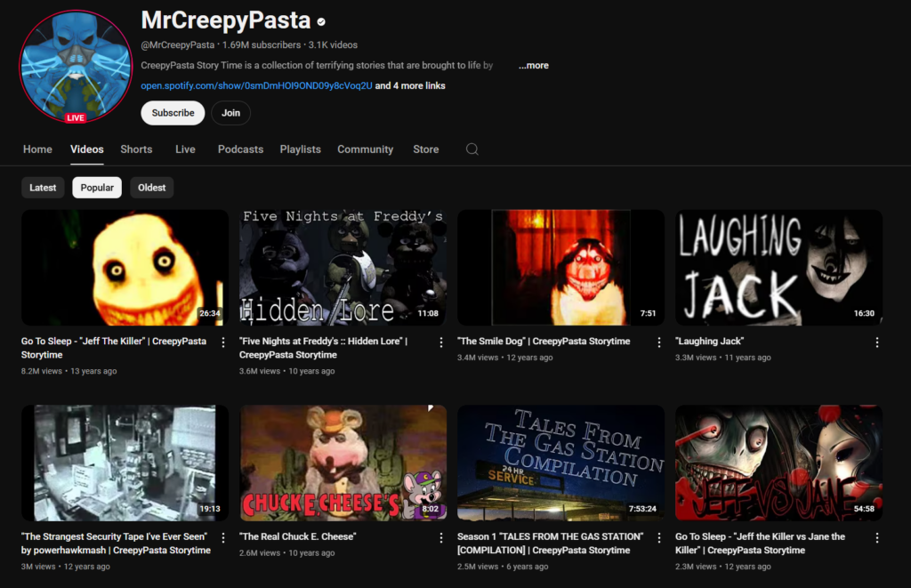Image resolution: width=911 pixels, height=588 pixels.
Task: Click the Join button
Action: (x=230, y=113)
